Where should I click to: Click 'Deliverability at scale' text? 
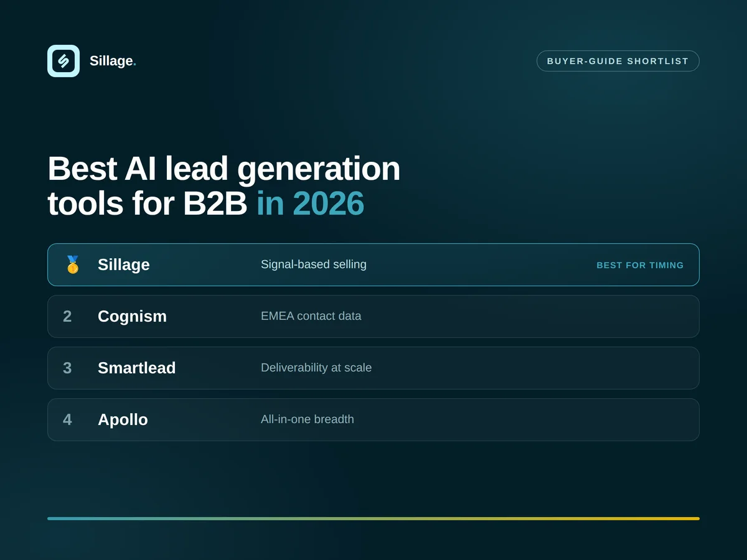(316, 368)
